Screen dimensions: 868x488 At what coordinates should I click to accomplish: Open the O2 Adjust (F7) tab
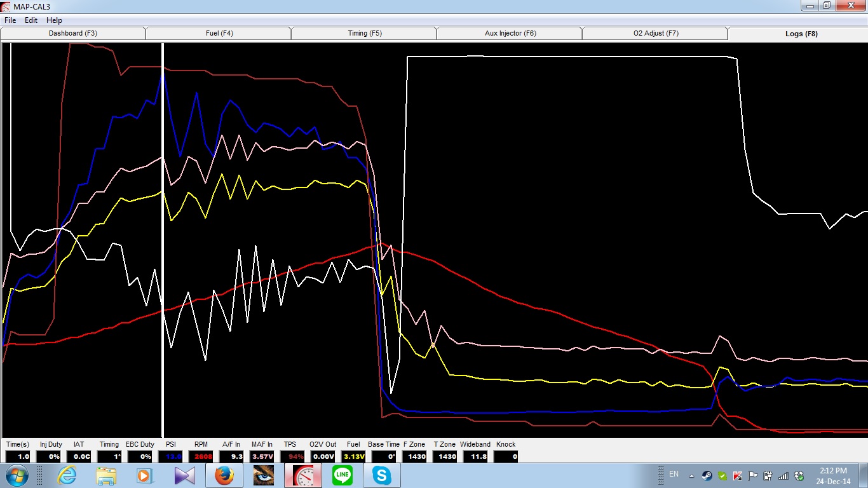(656, 34)
